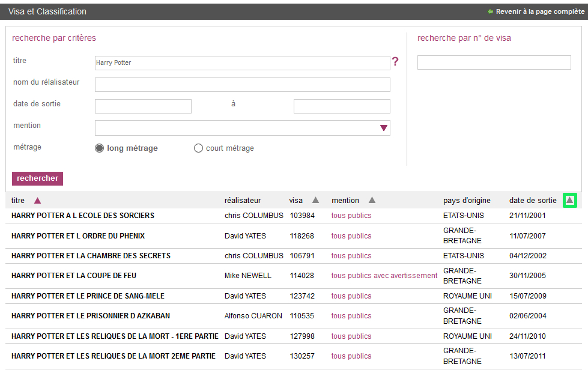Select the court métrage radio button

click(x=198, y=148)
